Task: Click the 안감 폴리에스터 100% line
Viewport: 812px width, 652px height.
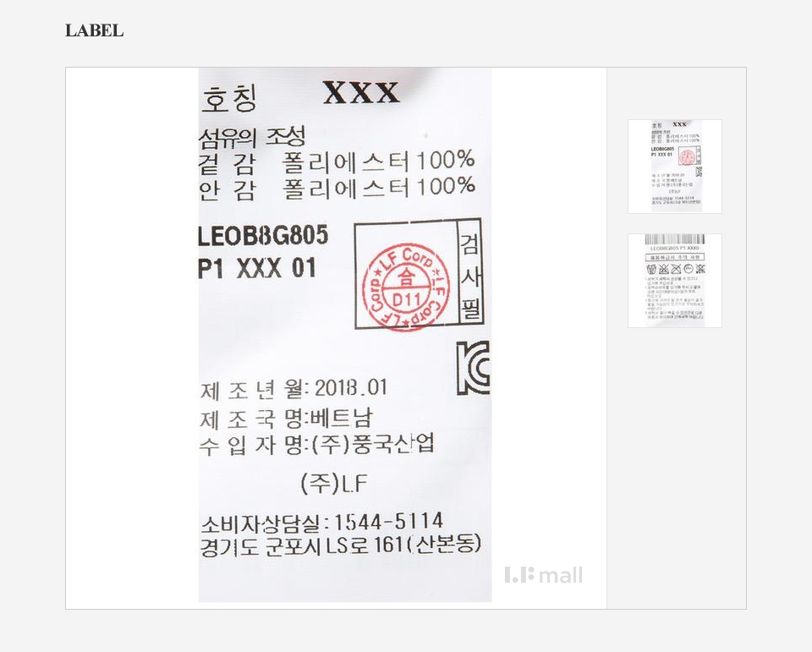Action: (x=337, y=188)
